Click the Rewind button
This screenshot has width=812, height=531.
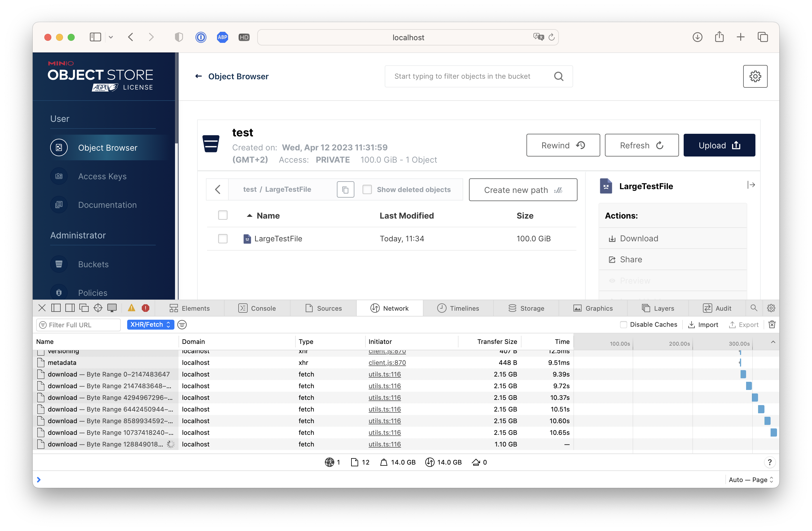pos(563,145)
